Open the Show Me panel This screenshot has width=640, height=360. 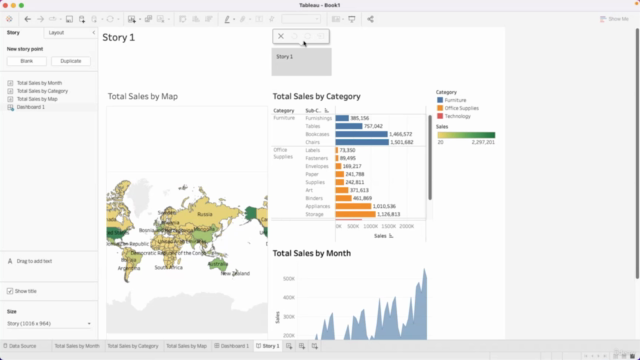(614, 19)
